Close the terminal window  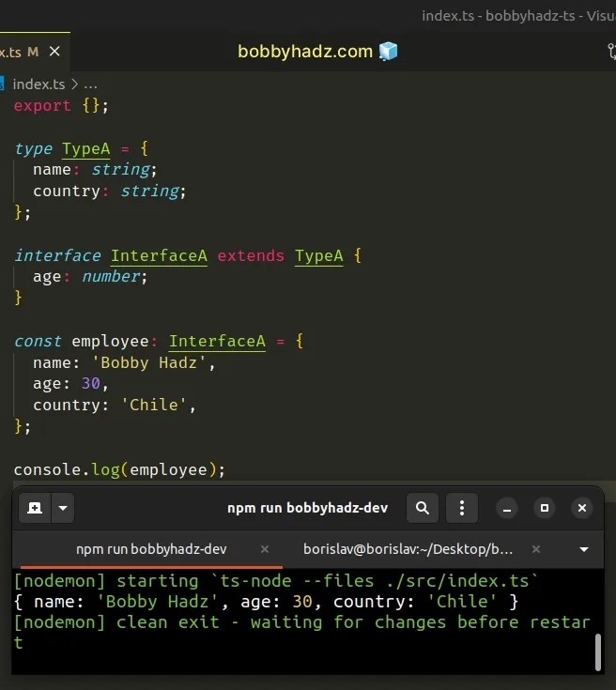coord(581,508)
